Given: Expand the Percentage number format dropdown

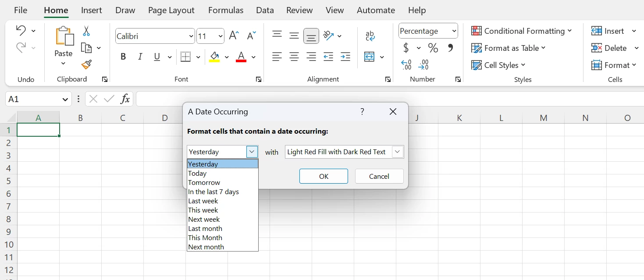Looking at the screenshot, I should pyautogui.click(x=454, y=31).
